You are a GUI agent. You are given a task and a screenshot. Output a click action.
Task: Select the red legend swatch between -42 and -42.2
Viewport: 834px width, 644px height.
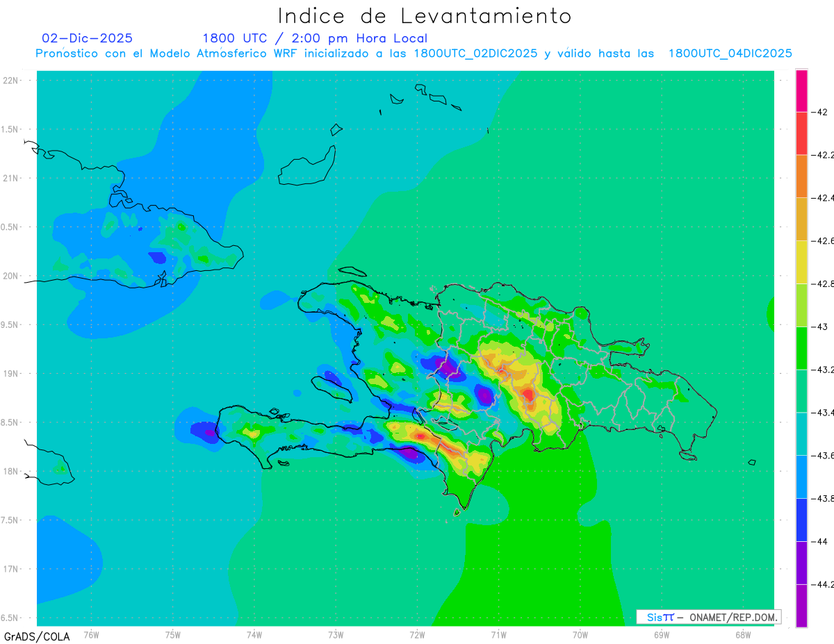pos(801,133)
